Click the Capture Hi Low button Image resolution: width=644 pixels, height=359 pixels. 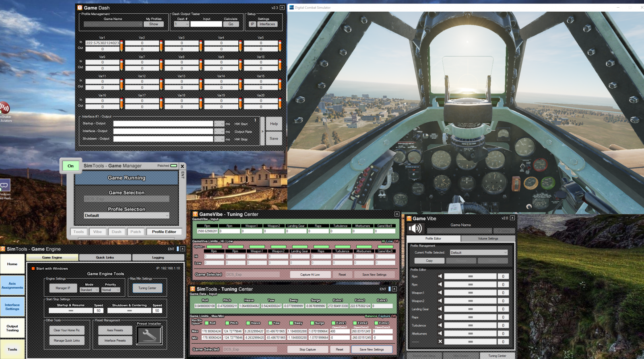(x=310, y=275)
